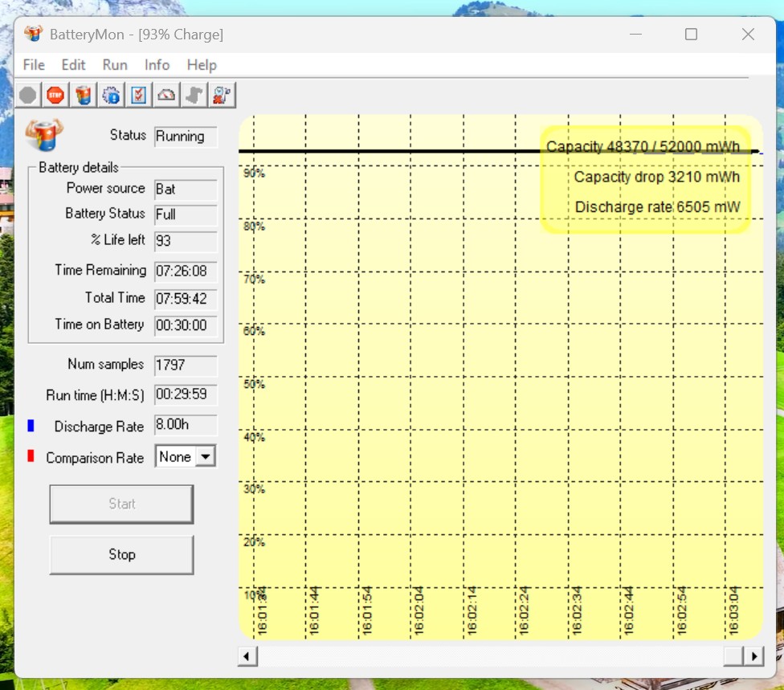Click the clock with red X toolbar icon
Viewport: 784px width, 690px height.
click(x=222, y=95)
